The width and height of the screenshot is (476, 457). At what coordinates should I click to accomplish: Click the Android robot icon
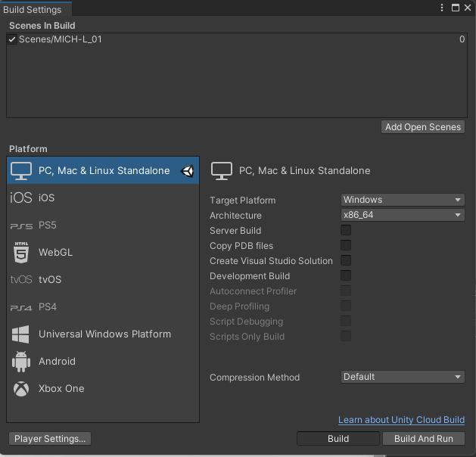click(21, 362)
